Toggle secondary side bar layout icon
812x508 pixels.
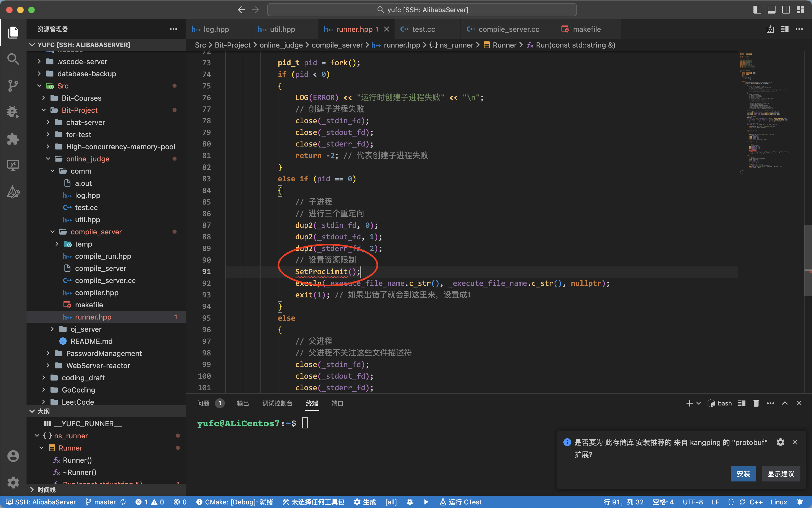point(786,10)
